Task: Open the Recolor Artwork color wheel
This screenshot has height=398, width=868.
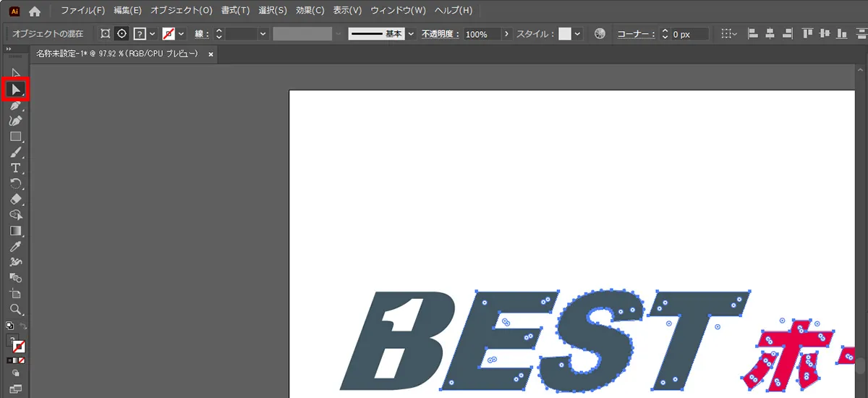Action: [x=599, y=34]
